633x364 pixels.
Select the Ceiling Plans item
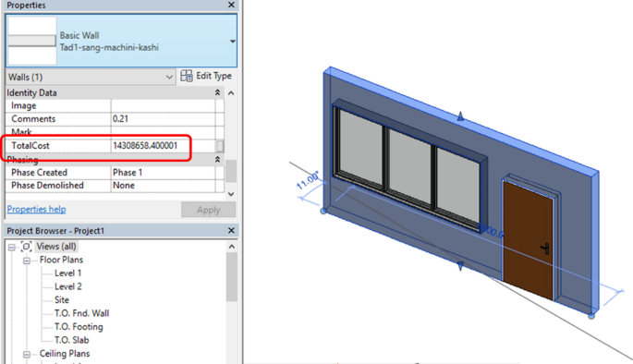65,354
